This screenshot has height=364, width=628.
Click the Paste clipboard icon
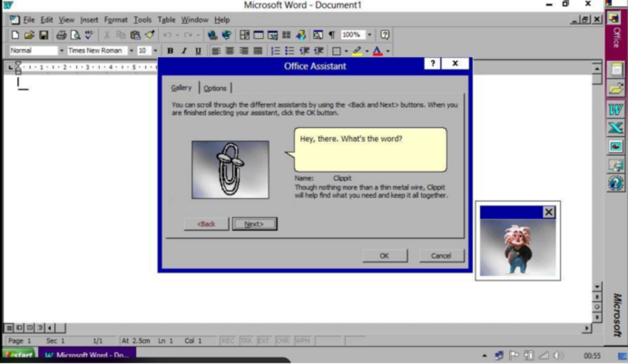tap(135, 35)
